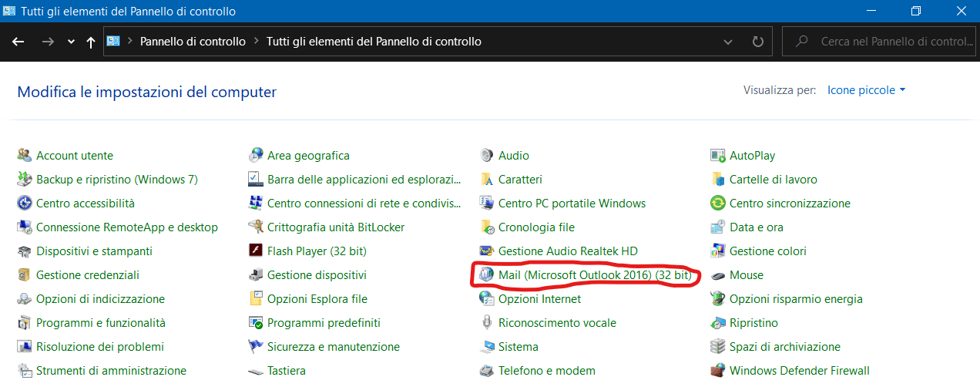Open the Programmi e funzionalità link
Screen dimensions: 980x387
(x=100, y=323)
